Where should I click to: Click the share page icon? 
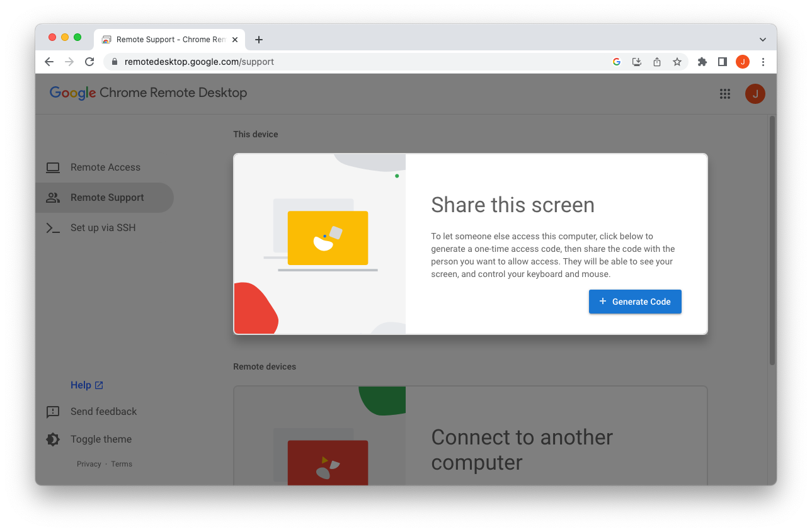click(x=657, y=62)
